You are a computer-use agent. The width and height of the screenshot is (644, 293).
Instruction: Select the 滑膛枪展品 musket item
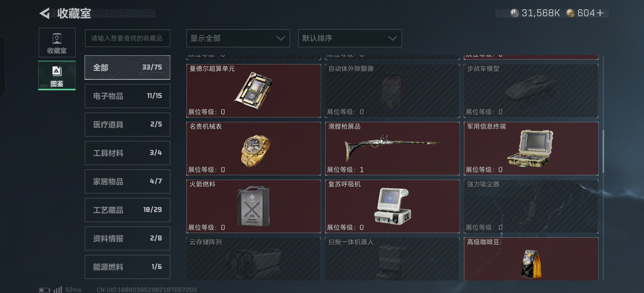click(x=392, y=148)
